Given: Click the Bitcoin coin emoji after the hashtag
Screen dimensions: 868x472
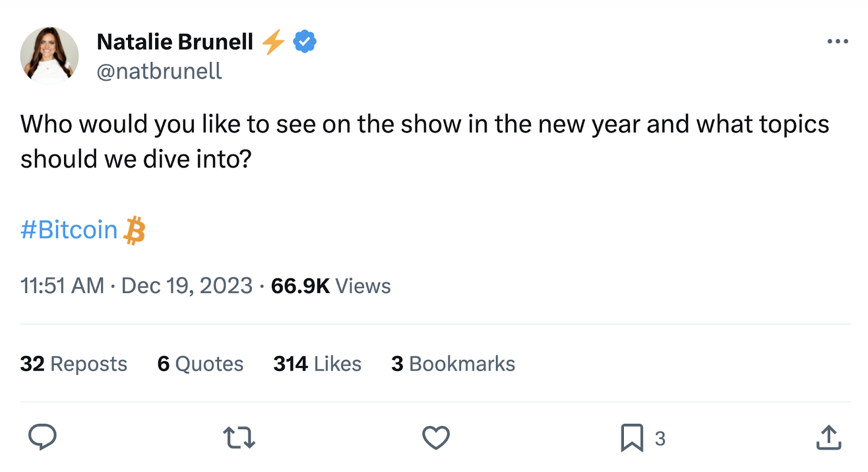Looking at the screenshot, I should 136,230.
